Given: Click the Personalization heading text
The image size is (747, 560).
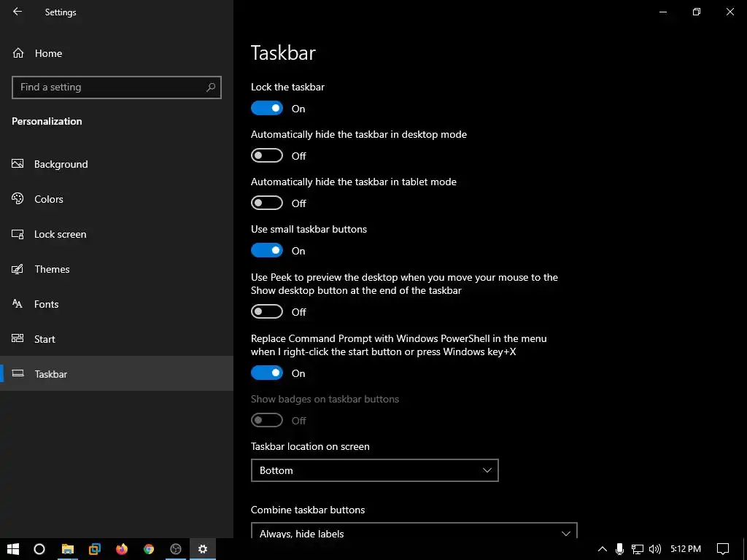Looking at the screenshot, I should (47, 122).
